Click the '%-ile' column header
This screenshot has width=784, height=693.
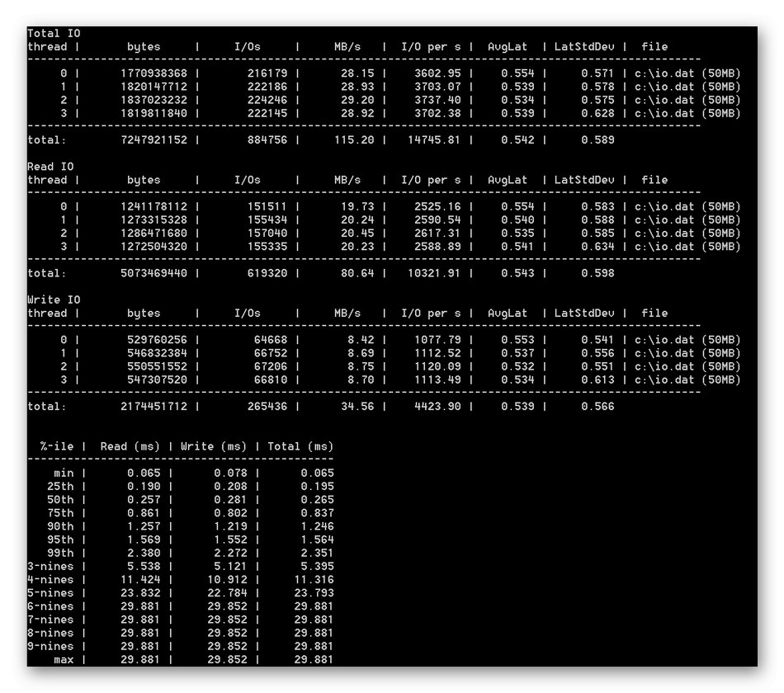point(57,446)
